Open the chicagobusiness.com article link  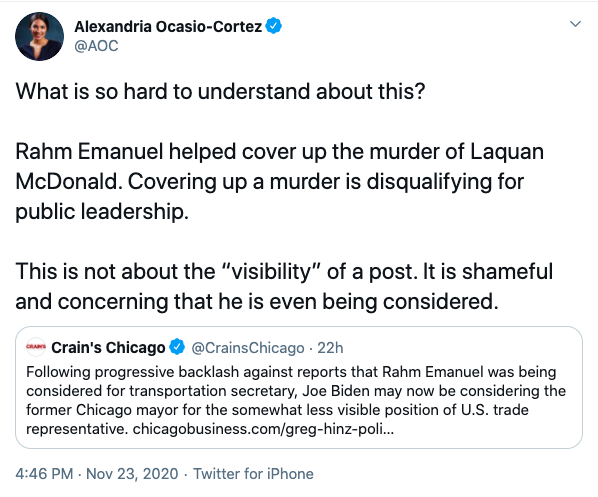[x=263, y=429]
